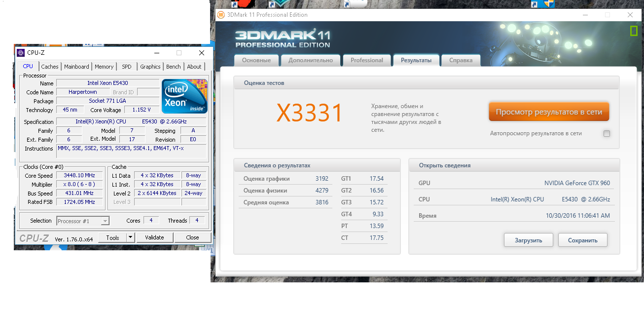The width and height of the screenshot is (644, 311).
Task: Click the Загрузить button
Action: point(529,240)
